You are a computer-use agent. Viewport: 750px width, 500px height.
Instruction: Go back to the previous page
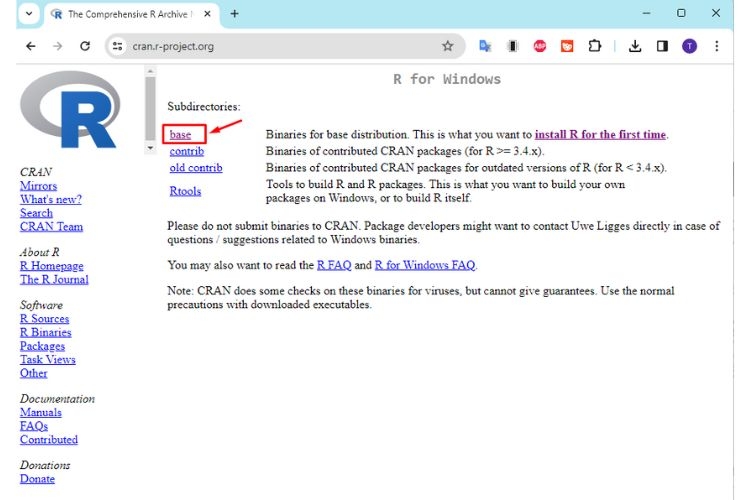coord(31,46)
